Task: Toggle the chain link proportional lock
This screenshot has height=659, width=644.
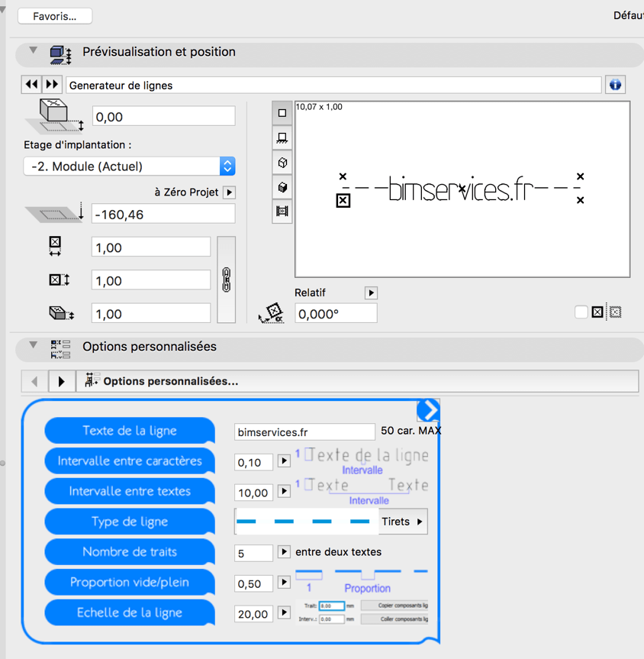Action: click(x=226, y=280)
